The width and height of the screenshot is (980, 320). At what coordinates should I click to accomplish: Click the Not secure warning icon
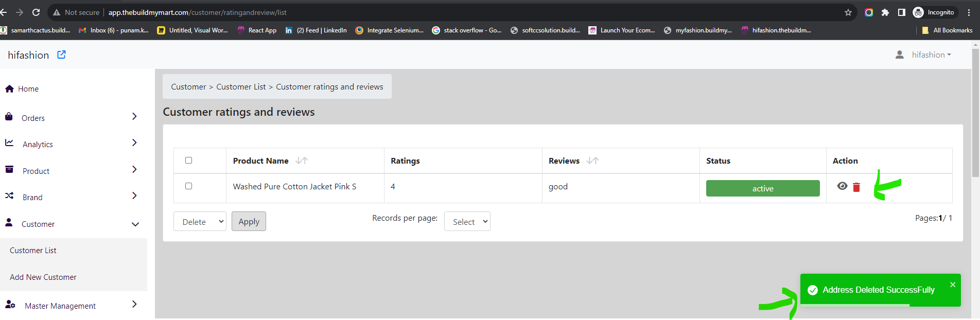click(57, 12)
